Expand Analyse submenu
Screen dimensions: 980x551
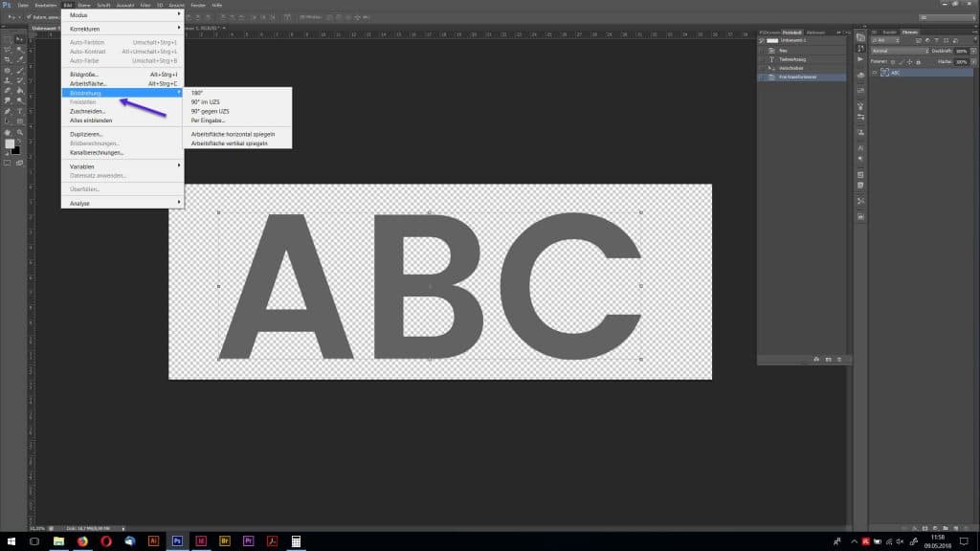pos(122,204)
